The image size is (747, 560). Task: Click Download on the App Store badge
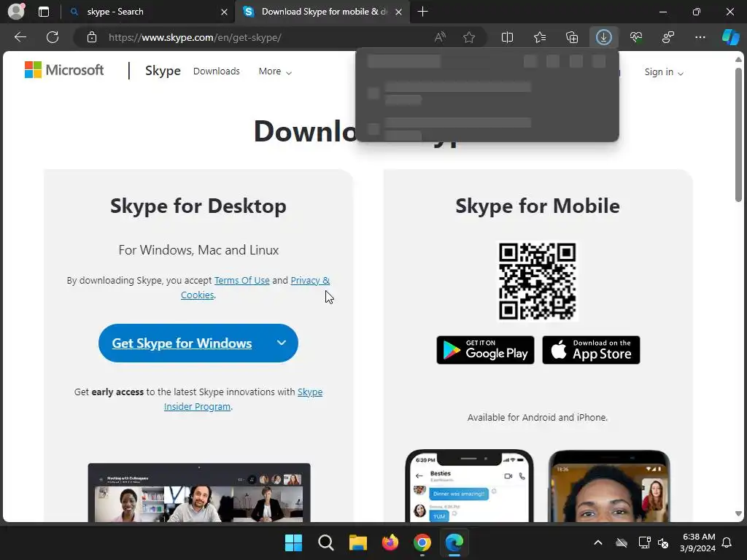(591, 350)
